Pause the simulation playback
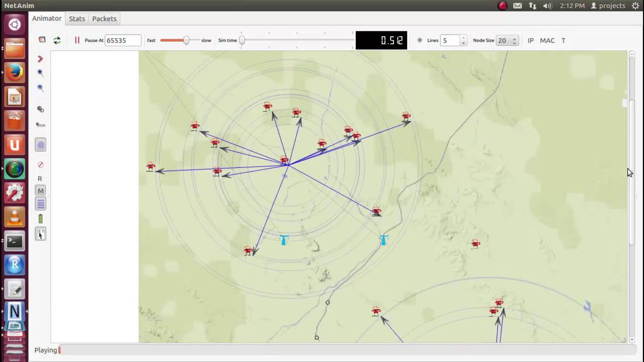The image size is (644, 362). 77,40
